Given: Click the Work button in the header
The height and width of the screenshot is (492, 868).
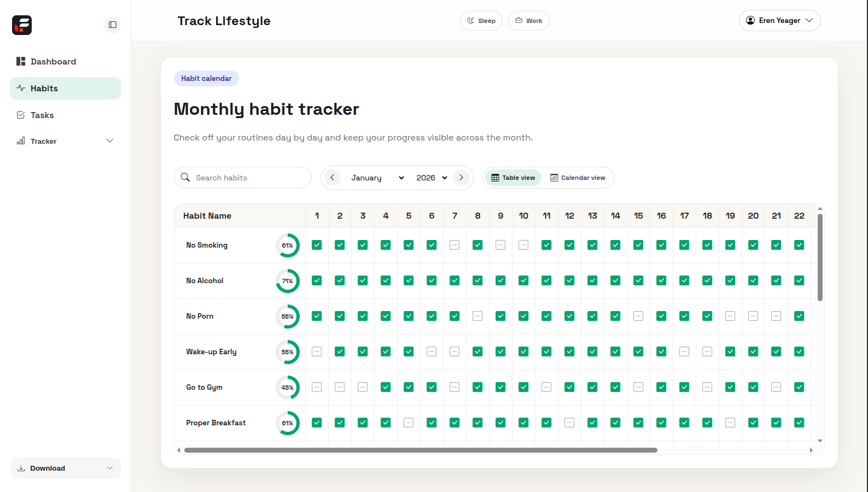Looking at the screenshot, I should [529, 21].
